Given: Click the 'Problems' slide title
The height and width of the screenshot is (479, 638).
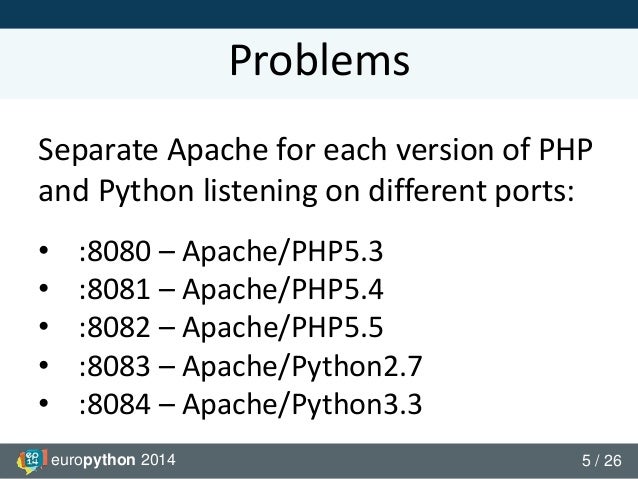Looking at the screenshot, I should [319, 62].
